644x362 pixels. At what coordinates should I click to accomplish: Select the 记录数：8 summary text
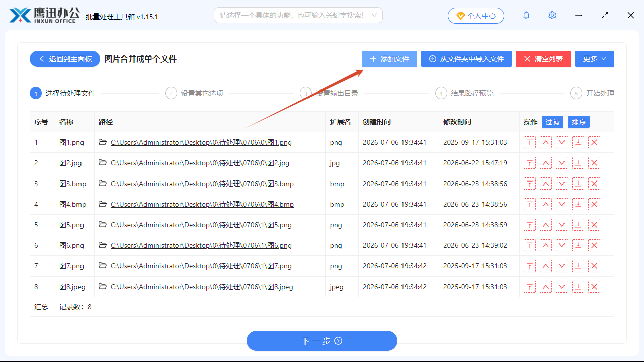(75, 306)
